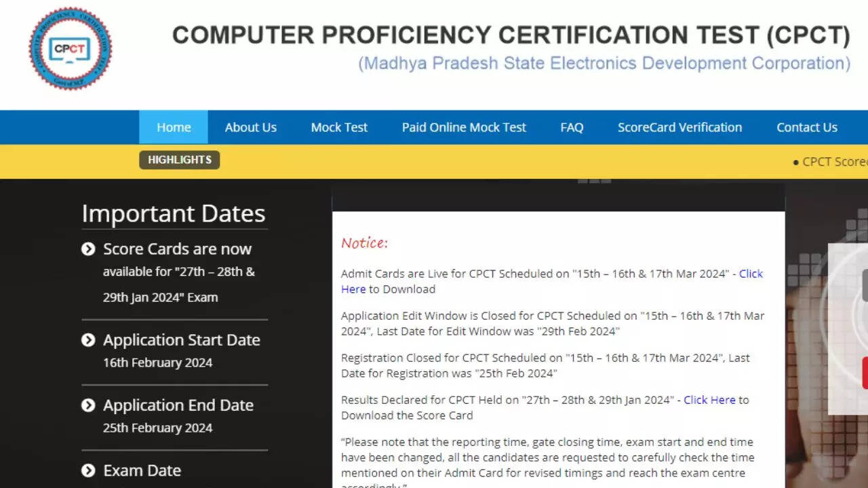Go to Mock Test menu item
868x488 pixels.
click(339, 127)
